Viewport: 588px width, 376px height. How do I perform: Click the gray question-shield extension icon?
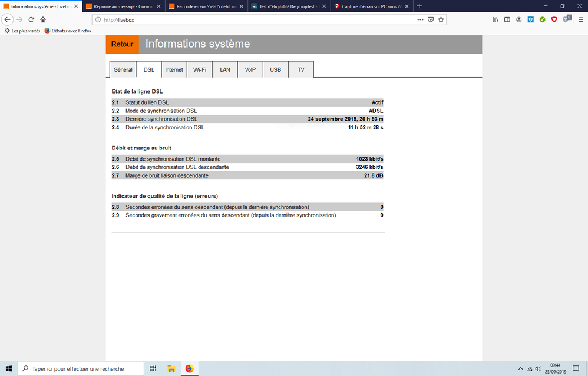tap(567, 19)
